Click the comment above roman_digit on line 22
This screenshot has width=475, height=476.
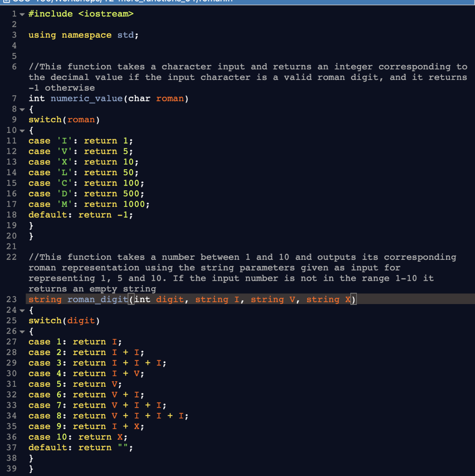pos(186,257)
